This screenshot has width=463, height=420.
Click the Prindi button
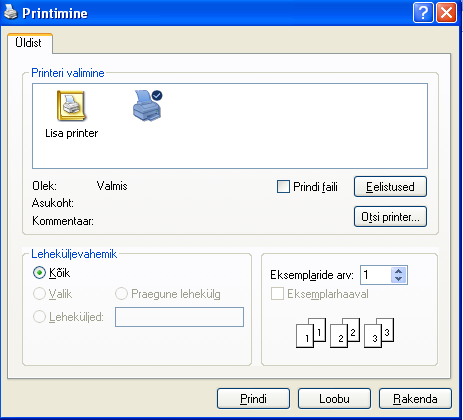[253, 398]
